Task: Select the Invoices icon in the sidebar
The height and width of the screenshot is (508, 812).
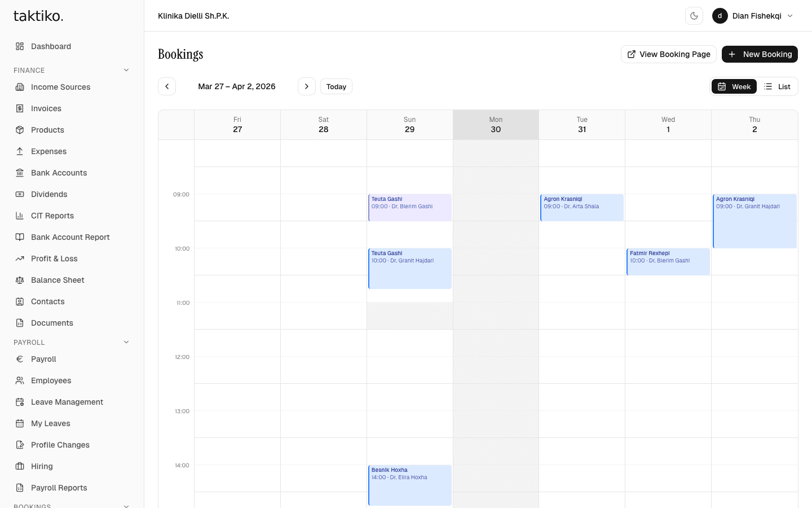Action: pyautogui.click(x=20, y=108)
